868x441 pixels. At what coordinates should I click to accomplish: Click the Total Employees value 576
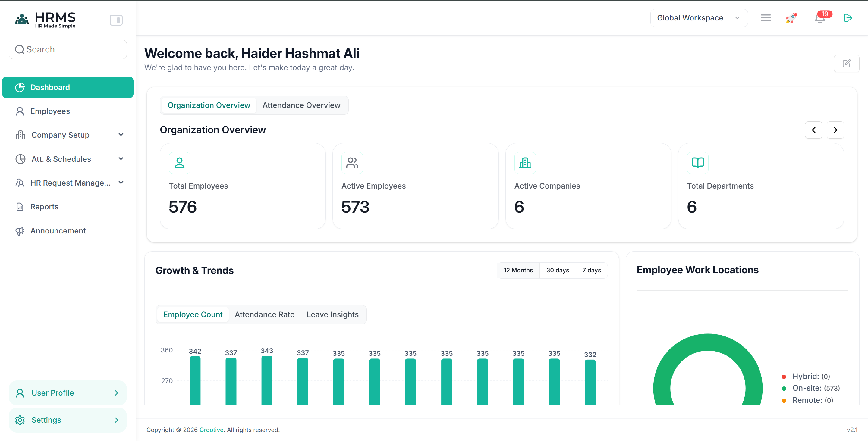183,207
